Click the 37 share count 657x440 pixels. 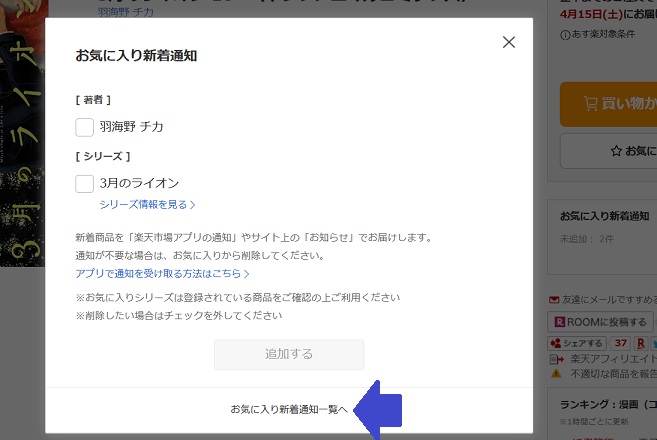pos(621,343)
